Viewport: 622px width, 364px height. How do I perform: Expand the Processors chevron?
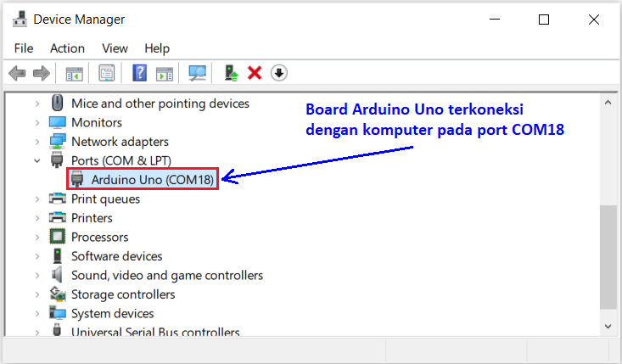[x=37, y=237]
